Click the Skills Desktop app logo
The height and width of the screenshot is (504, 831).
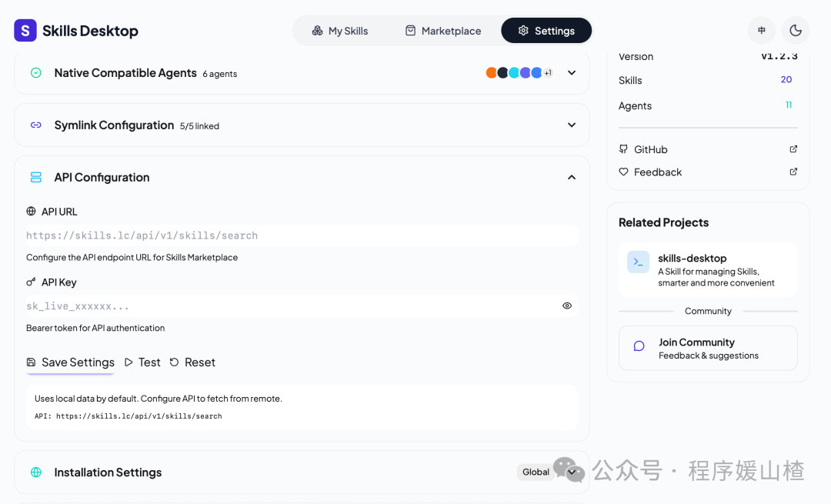point(24,30)
